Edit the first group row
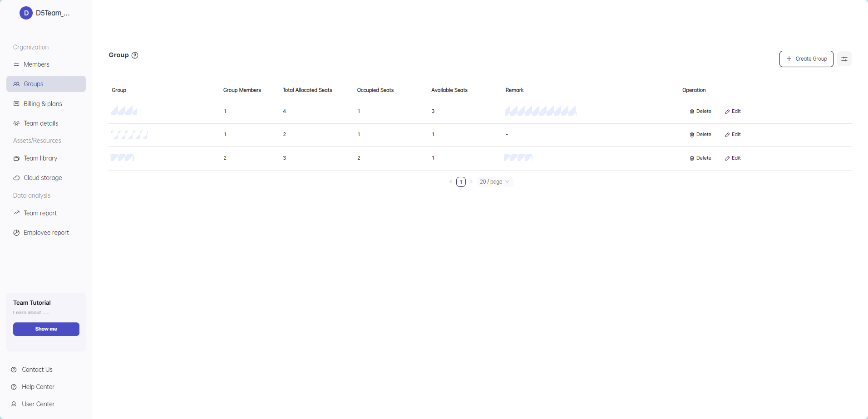 (733, 112)
